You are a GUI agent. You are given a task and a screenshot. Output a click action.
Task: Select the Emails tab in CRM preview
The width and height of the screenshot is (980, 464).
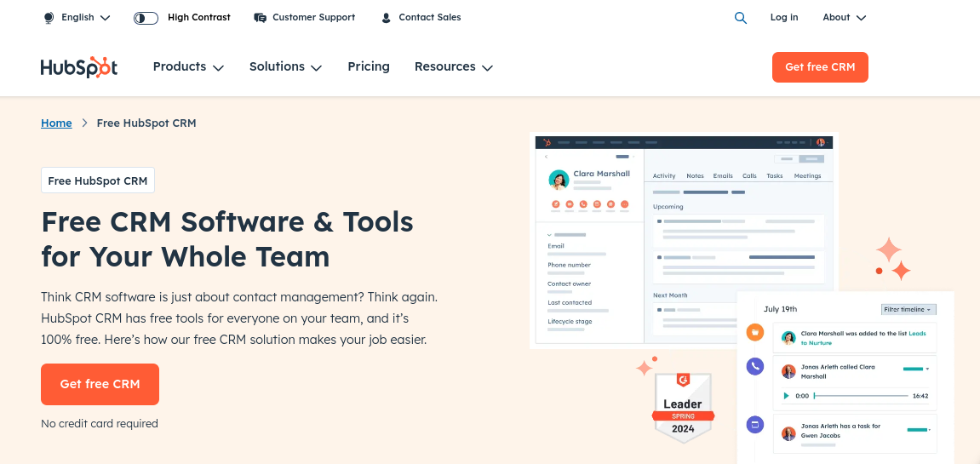pyautogui.click(x=723, y=175)
